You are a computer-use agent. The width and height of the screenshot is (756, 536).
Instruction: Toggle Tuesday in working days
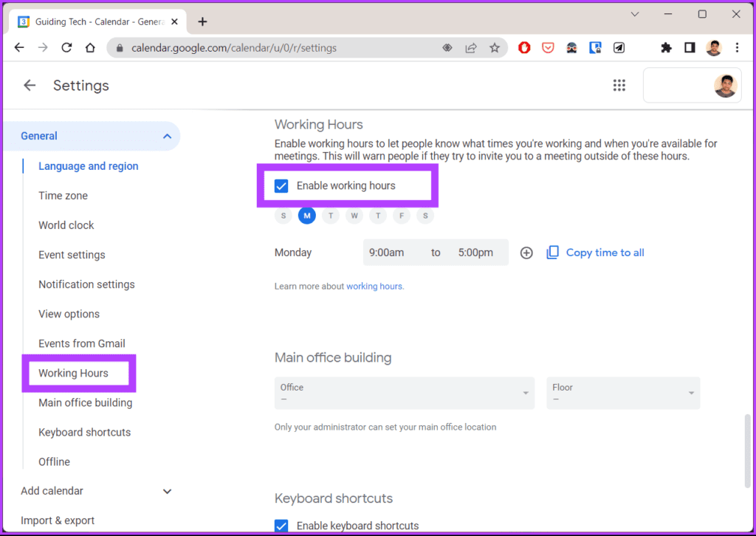click(x=331, y=216)
